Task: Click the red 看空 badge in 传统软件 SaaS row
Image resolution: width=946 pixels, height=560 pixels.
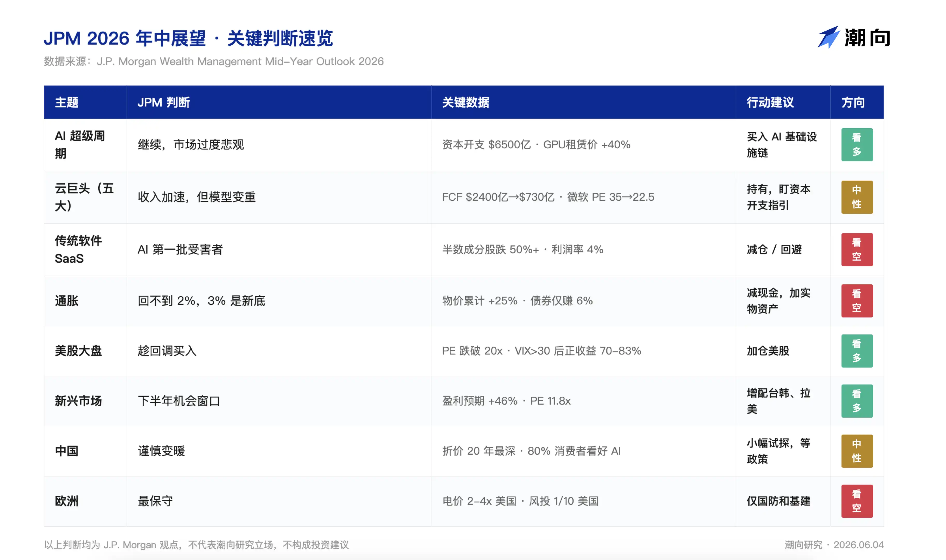Action: point(857,249)
